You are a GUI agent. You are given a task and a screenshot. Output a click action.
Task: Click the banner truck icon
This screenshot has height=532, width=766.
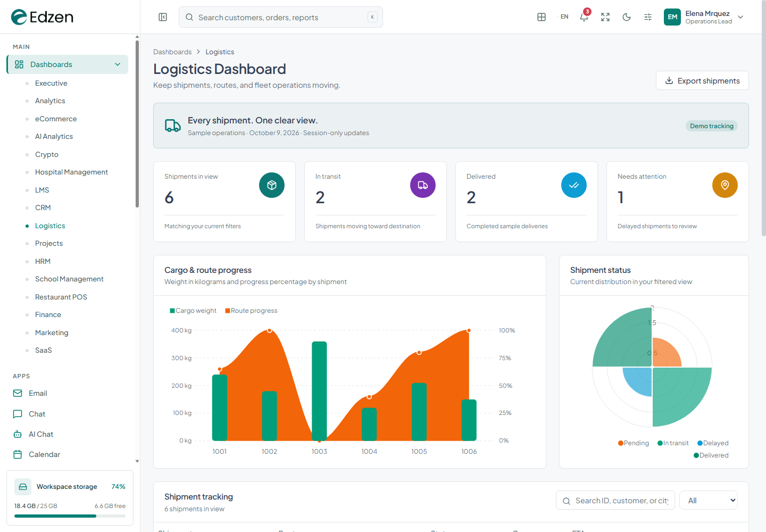(173, 126)
